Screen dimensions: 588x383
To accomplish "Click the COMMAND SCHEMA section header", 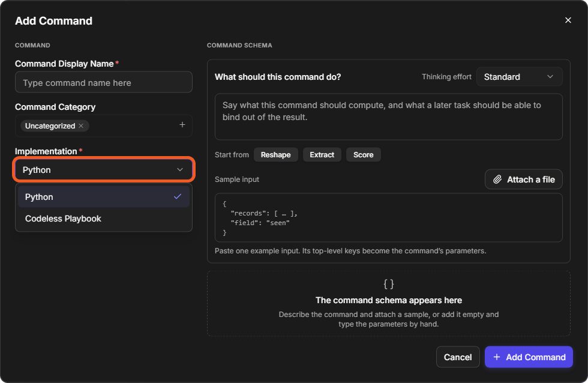I will (239, 45).
